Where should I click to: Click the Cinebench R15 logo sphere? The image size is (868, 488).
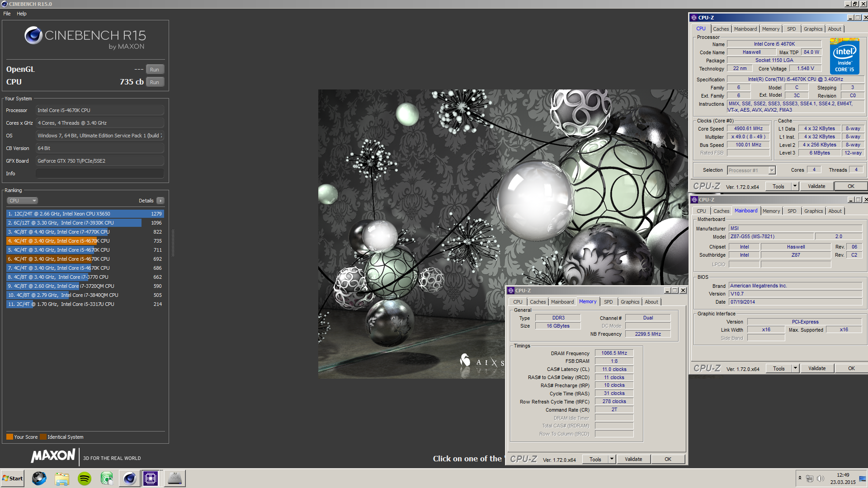[x=33, y=35]
